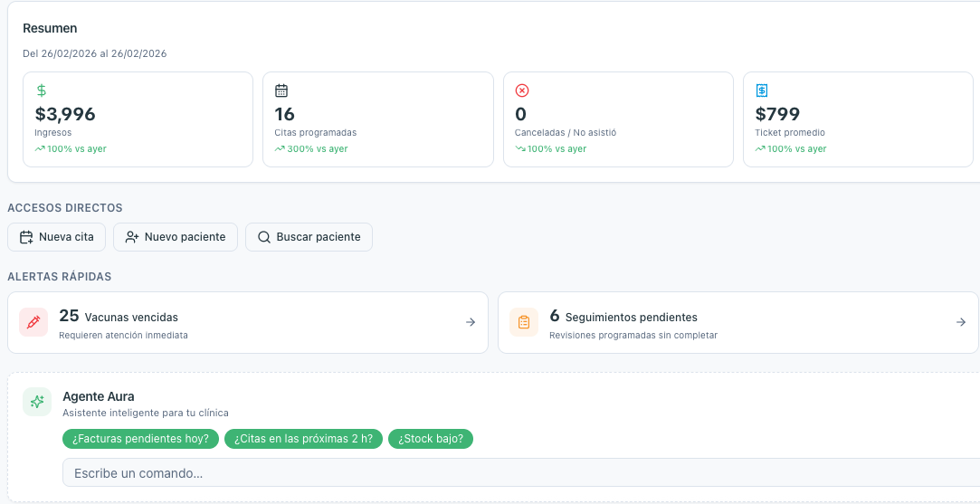Expand Vacunas vencidas alert via its arrow

(471, 322)
